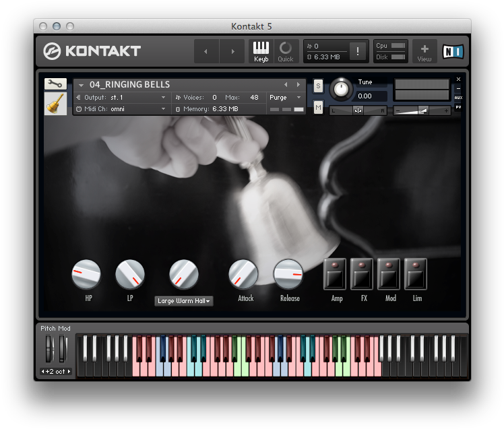This screenshot has width=504, height=429.
Task: Toggle the PV button
Action: coord(458,107)
